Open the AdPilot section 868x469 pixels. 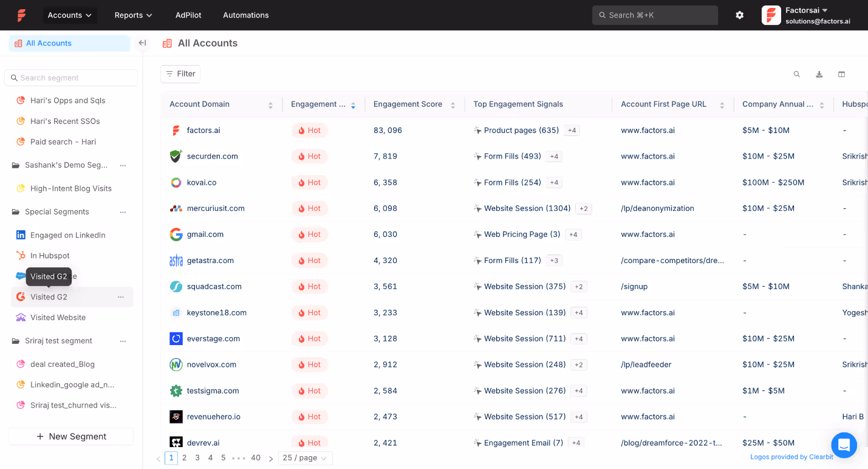[x=188, y=15]
